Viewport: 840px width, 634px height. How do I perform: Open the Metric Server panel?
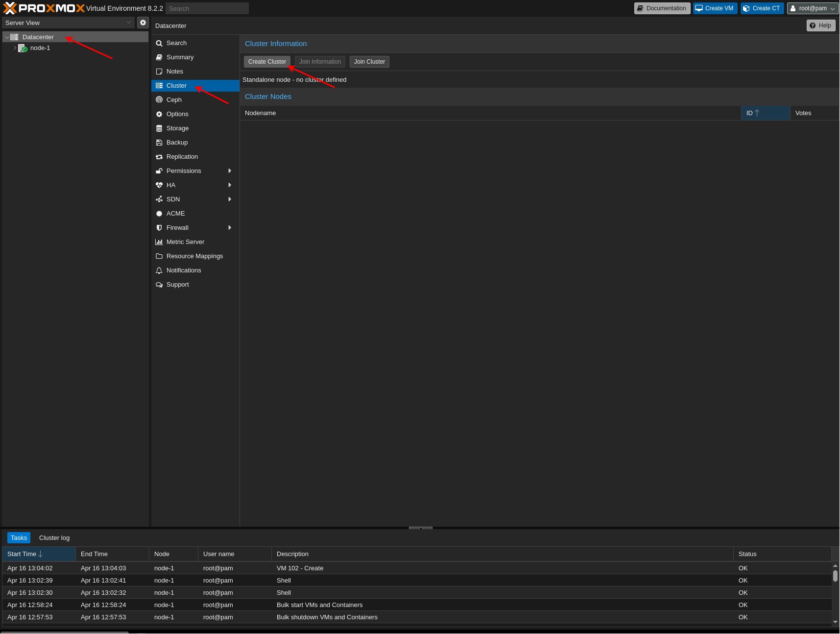click(x=185, y=242)
